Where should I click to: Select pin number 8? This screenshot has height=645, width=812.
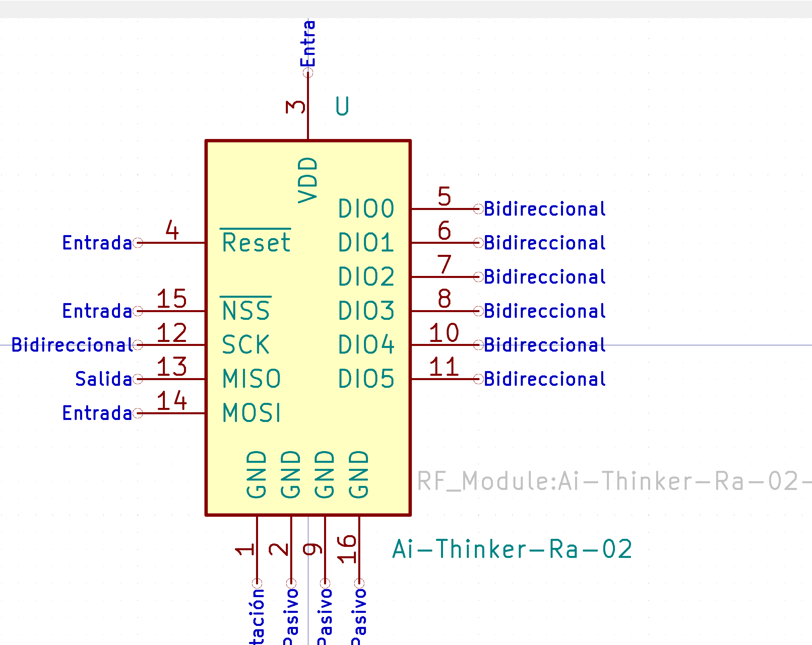444,298
